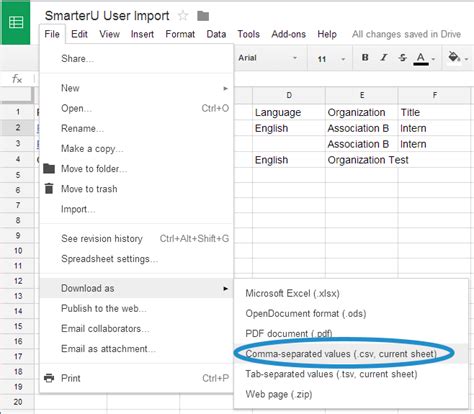
Task: Open the Edit menu
Action: pos(79,34)
